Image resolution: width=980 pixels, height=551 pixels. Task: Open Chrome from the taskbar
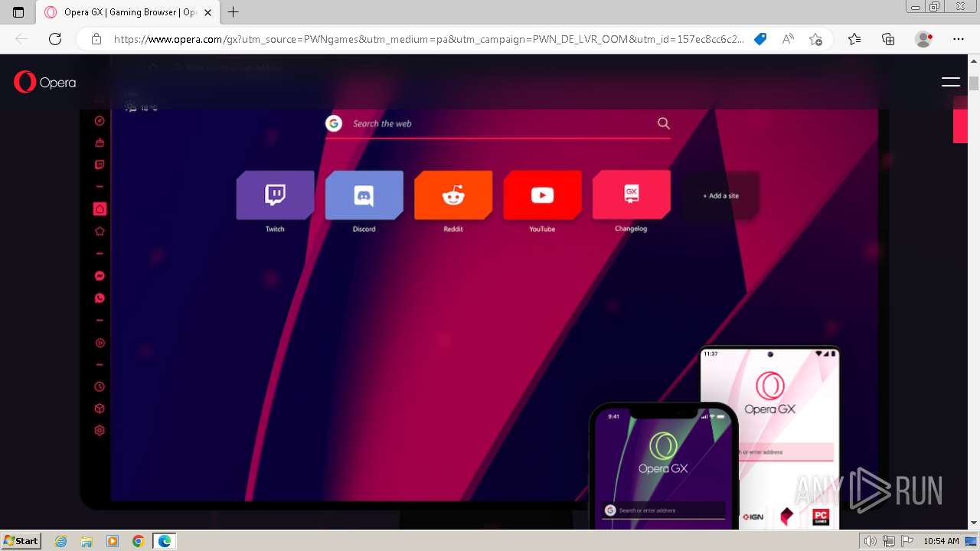pos(138,541)
